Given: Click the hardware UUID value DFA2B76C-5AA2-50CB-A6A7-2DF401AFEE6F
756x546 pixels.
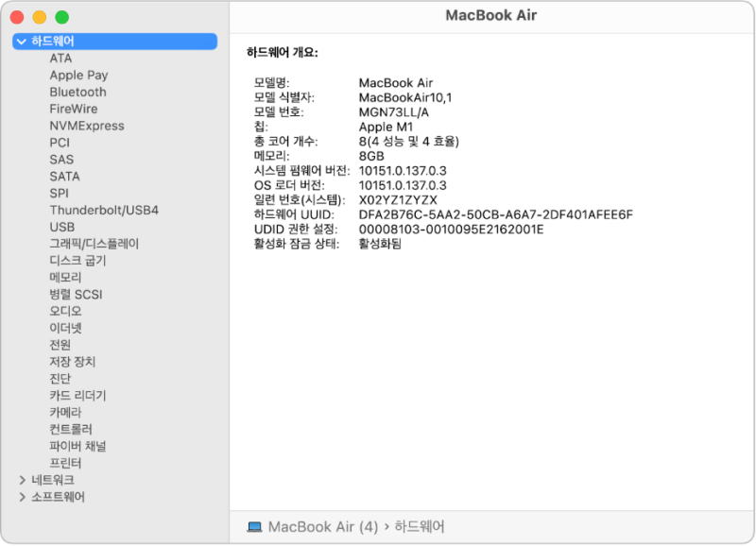Looking at the screenshot, I should coord(495,215).
